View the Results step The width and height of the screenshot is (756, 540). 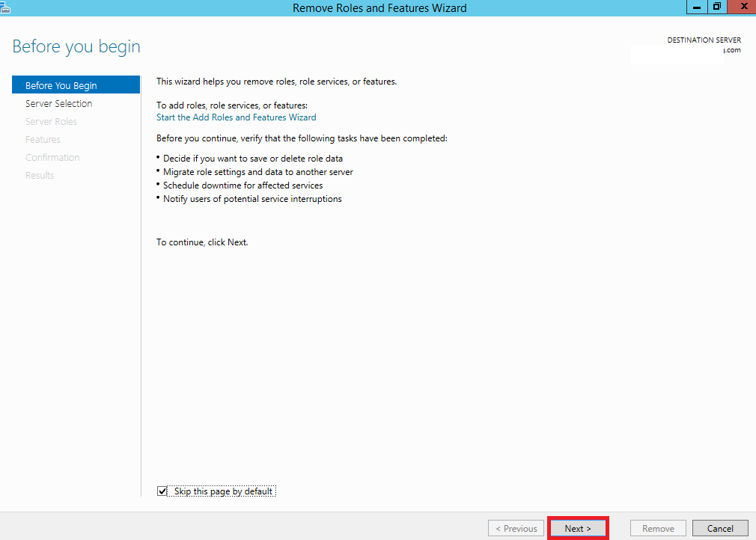pyautogui.click(x=40, y=175)
